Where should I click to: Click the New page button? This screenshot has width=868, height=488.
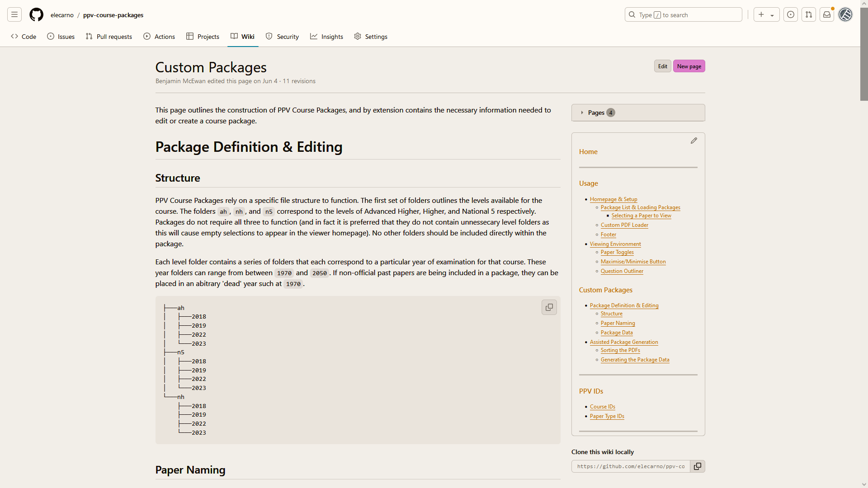pyautogui.click(x=689, y=66)
